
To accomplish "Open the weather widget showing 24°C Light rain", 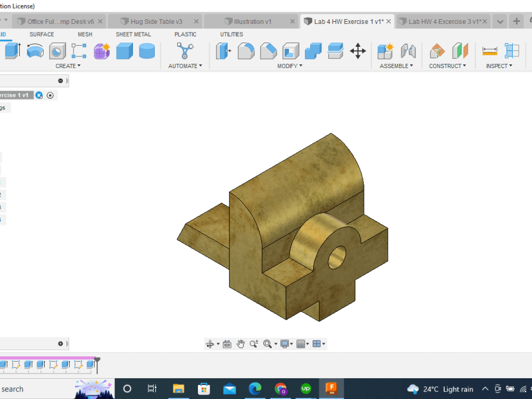I will click(x=440, y=389).
